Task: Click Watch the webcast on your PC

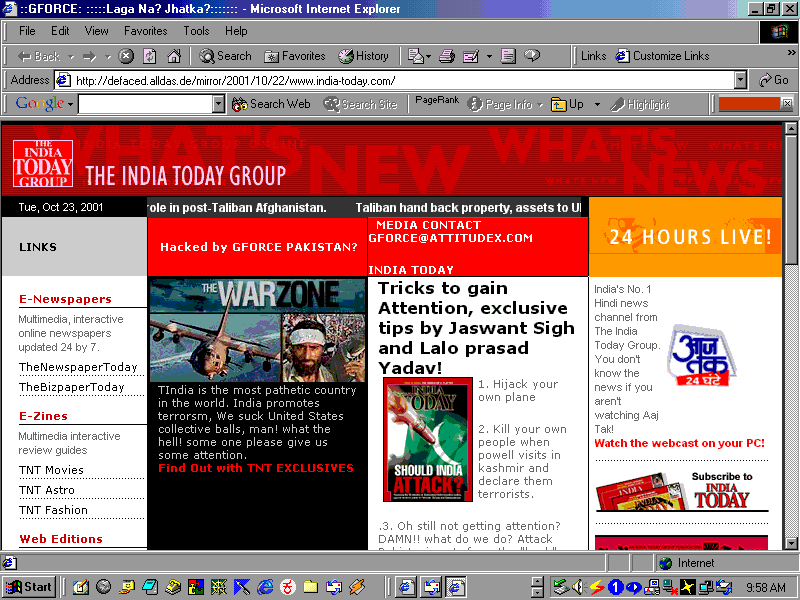Action: point(680,443)
